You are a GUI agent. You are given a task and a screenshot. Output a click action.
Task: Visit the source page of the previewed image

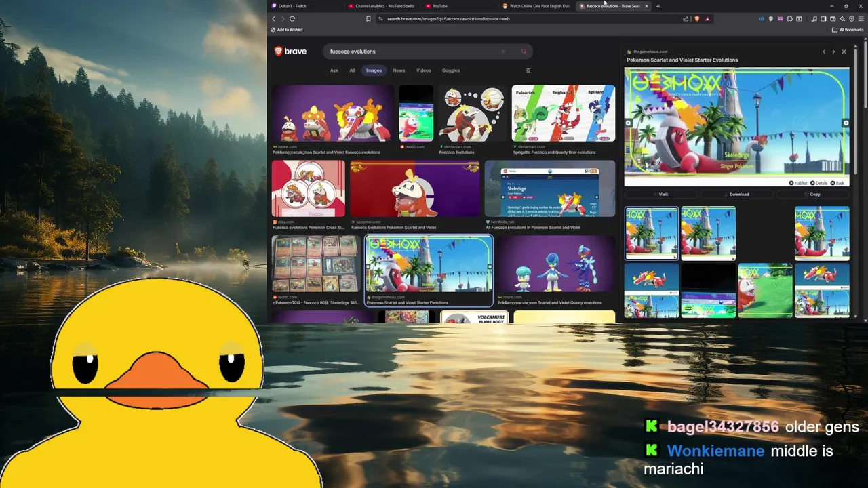click(661, 195)
